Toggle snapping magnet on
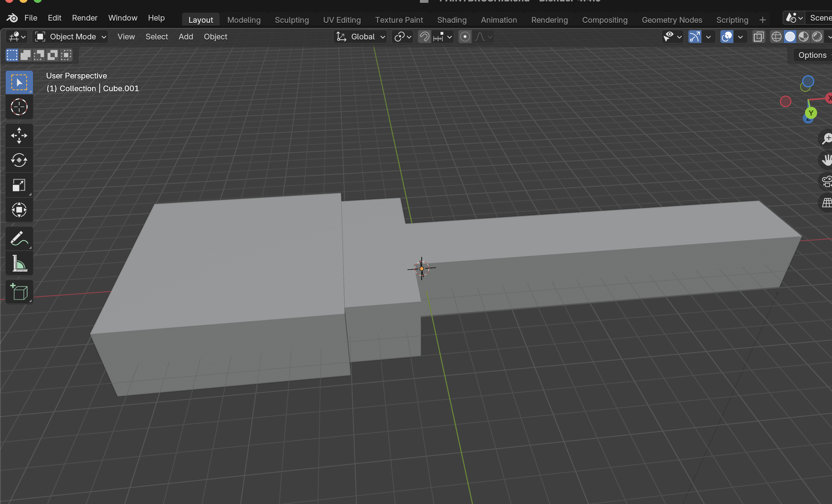832x504 pixels. pyautogui.click(x=424, y=37)
